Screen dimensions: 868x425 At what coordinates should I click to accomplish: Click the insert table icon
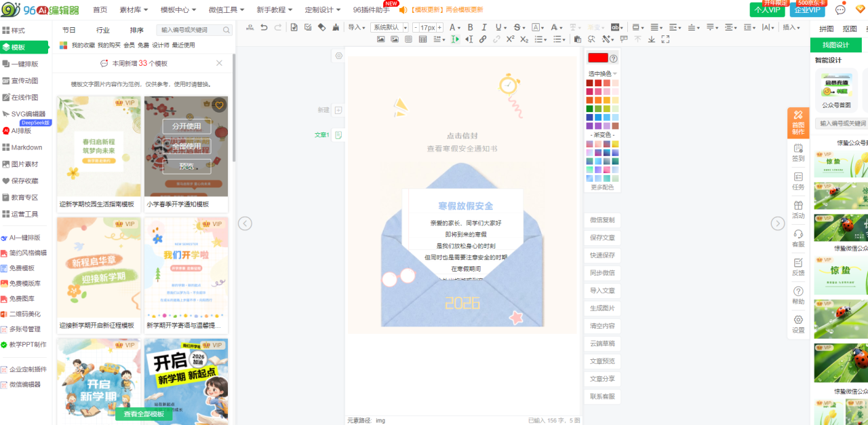(422, 39)
